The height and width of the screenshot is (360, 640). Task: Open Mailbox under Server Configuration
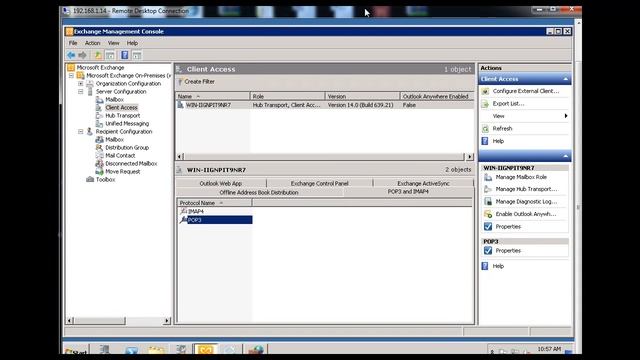pos(114,100)
